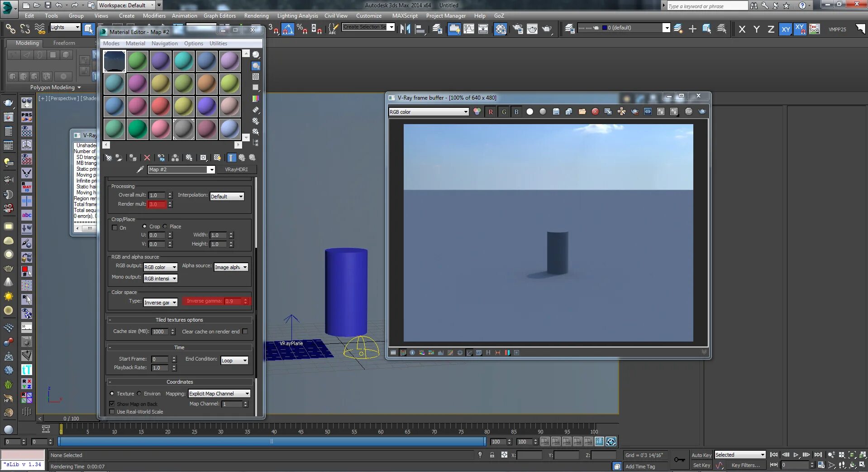Open RGB color channel dropdown in frame buffer
Image resolution: width=868 pixels, height=472 pixels.
pos(429,112)
